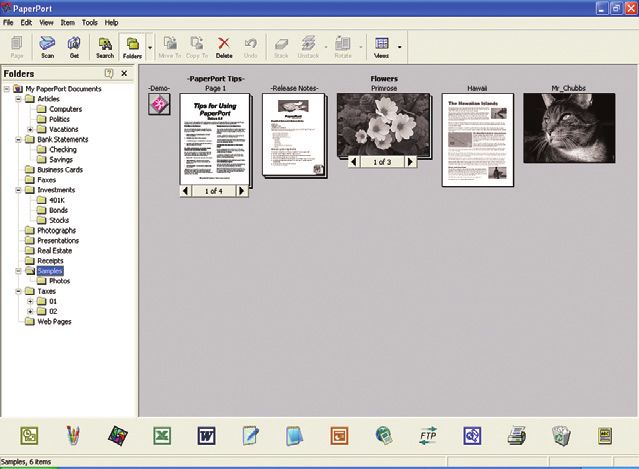639x469 pixels.
Task: Click the crayons paint icon in Send To bar
Action: [73, 436]
